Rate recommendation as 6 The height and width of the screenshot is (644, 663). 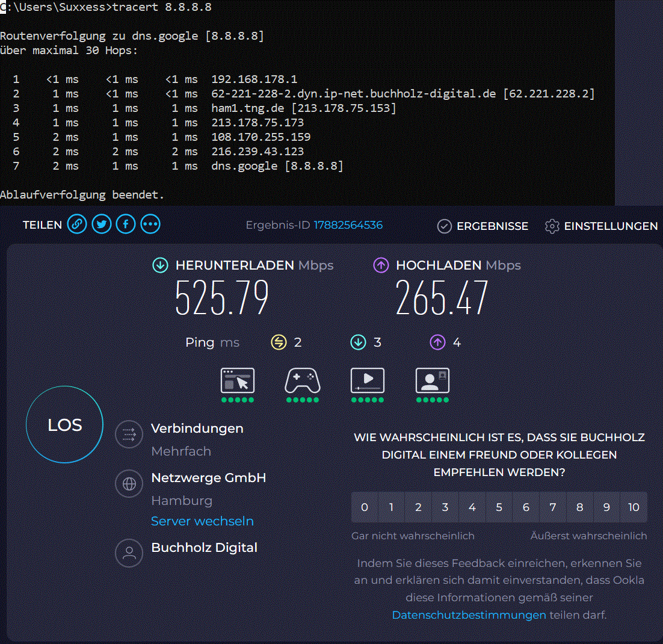click(526, 507)
